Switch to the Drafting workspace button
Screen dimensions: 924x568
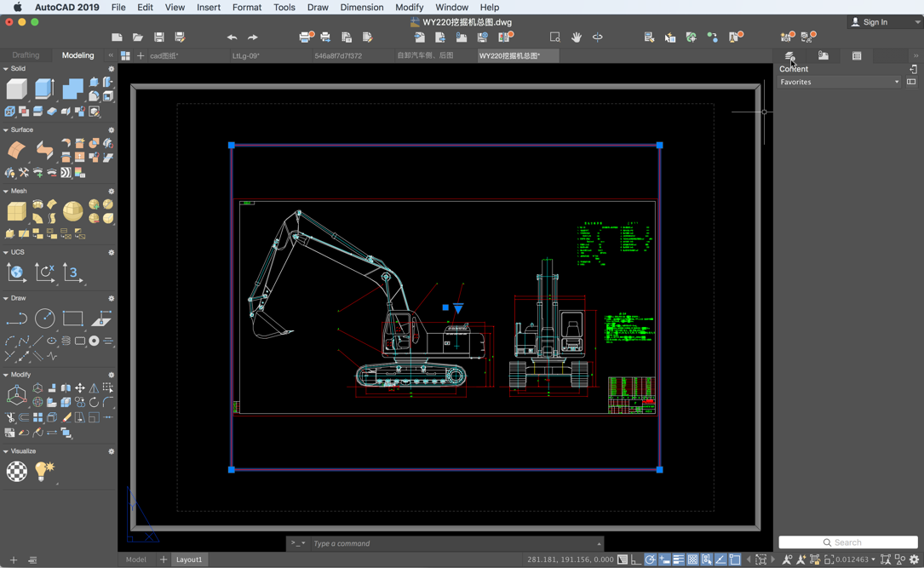coord(27,55)
